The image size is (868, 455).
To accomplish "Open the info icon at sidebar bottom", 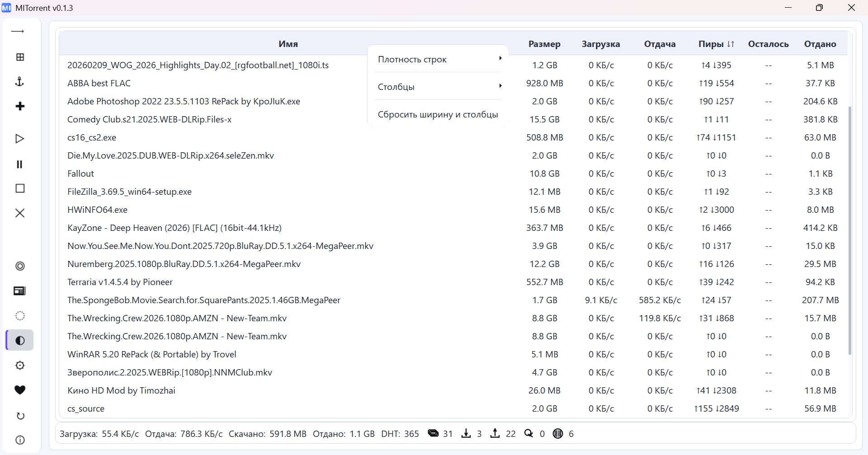I will point(19,440).
